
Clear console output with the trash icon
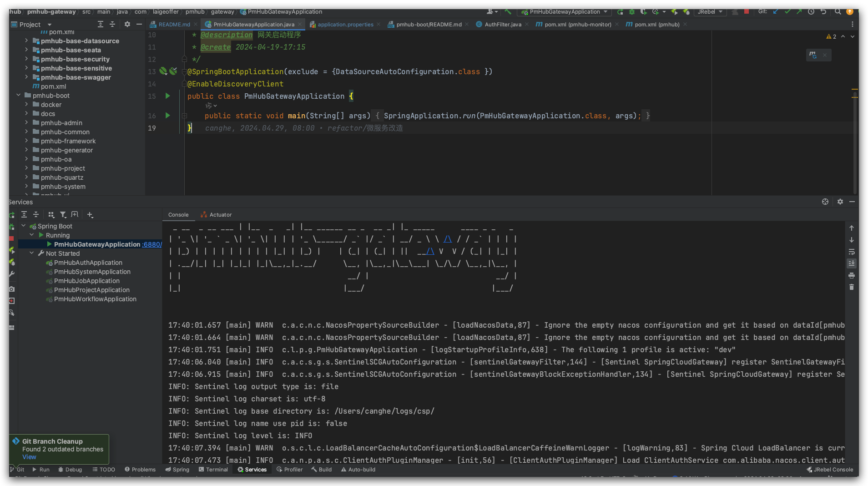tap(852, 287)
